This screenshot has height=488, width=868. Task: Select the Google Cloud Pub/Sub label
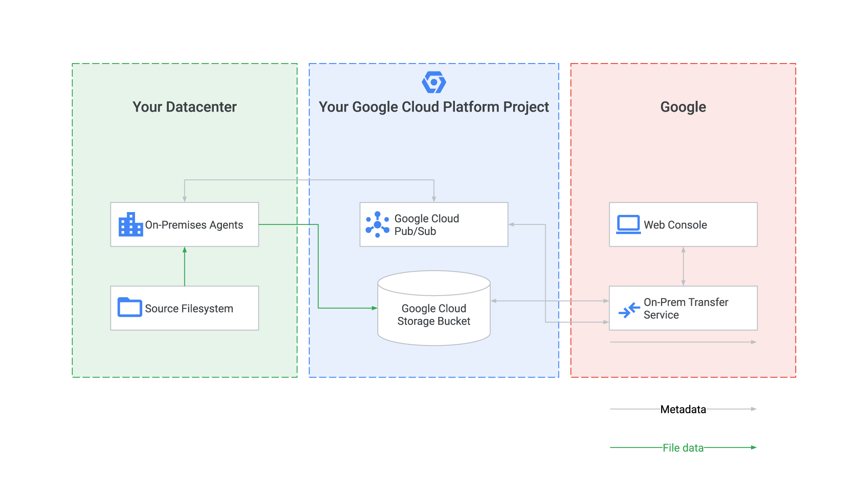[426, 225]
